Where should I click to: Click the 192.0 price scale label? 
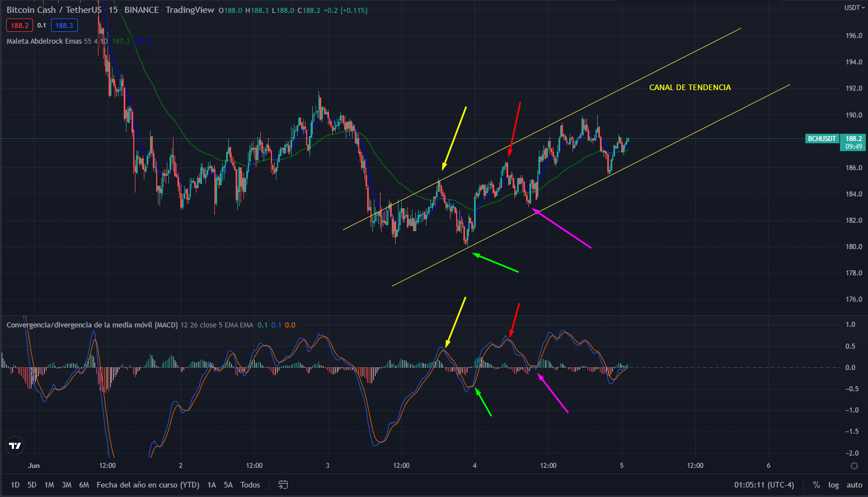tap(854, 88)
